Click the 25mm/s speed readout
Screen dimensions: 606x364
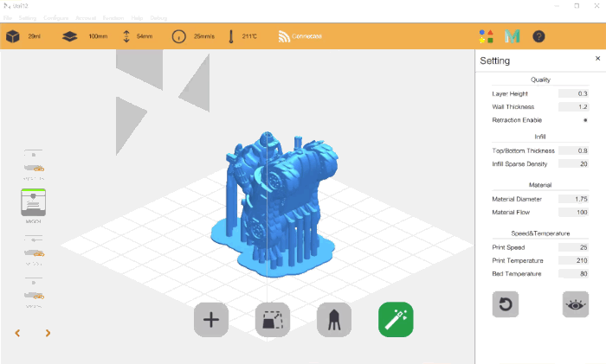(x=204, y=36)
